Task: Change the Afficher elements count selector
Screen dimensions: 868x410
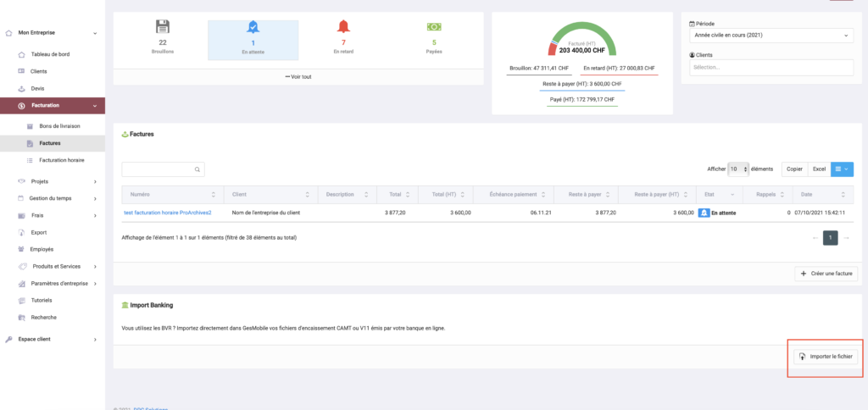Action: pyautogui.click(x=738, y=169)
